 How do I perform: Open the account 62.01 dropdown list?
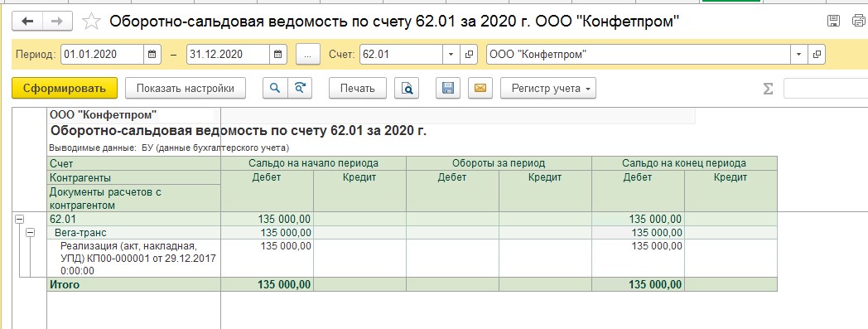tap(451, 54)
